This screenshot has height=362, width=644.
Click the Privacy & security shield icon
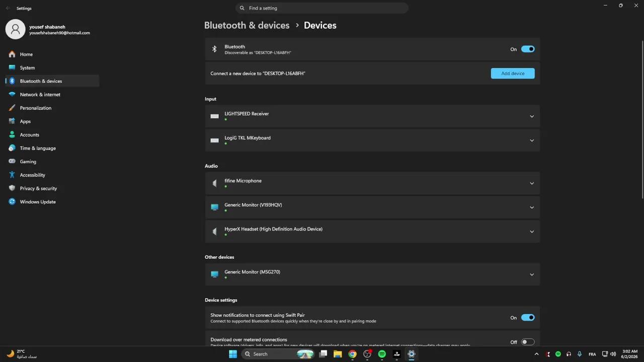tap(12, 189)
